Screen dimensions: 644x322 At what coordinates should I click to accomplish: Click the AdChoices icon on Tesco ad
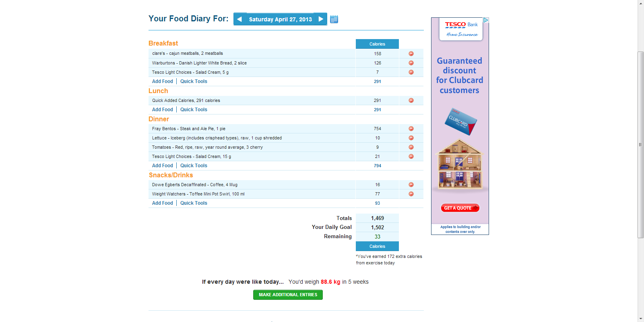486,20
